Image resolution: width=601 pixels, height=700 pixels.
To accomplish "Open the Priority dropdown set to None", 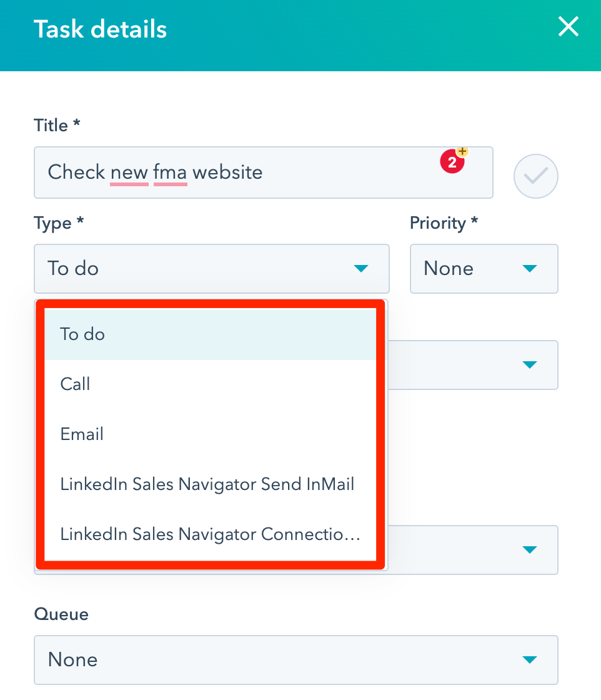I will tap(484, 269).
